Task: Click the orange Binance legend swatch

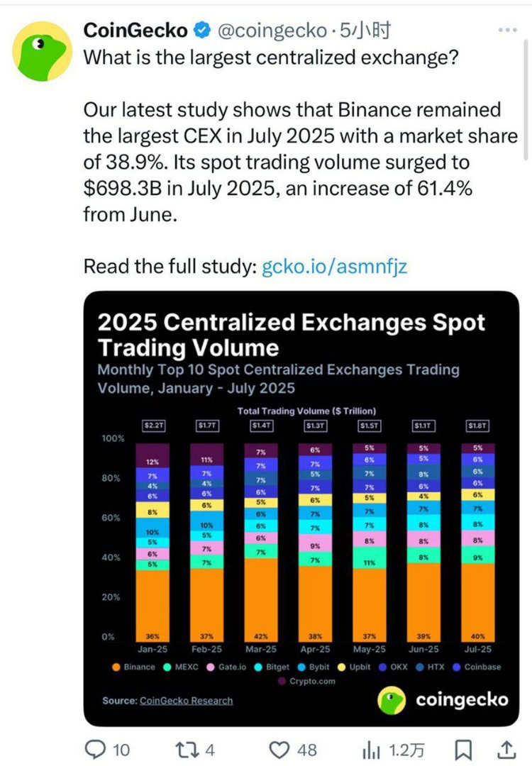Action: (116, 667)
